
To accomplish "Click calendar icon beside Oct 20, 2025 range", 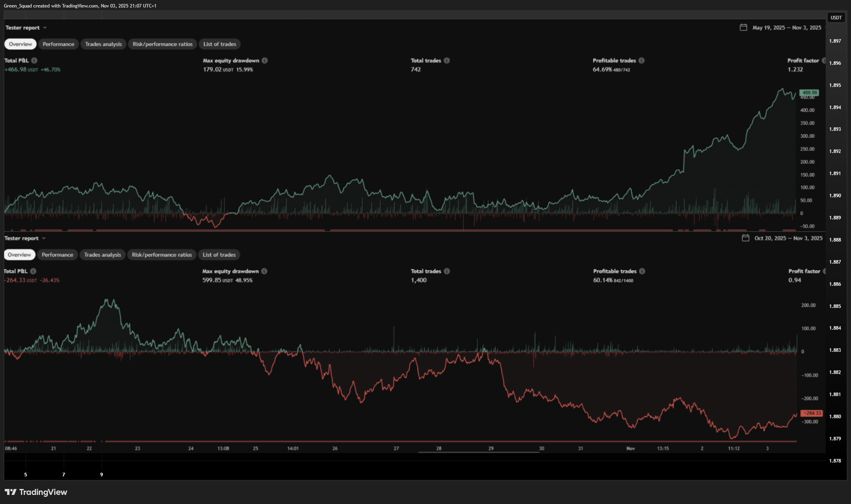I will pos(745,238).
